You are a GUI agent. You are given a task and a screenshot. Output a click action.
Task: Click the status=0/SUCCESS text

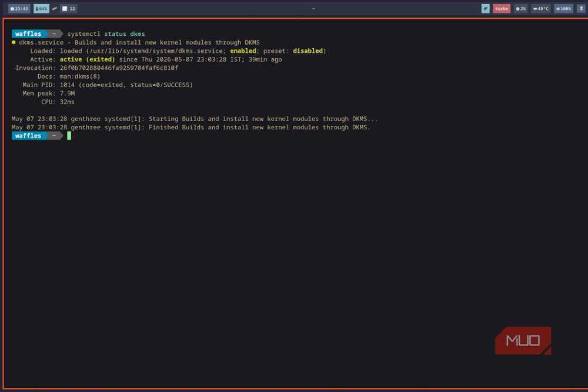159,85
